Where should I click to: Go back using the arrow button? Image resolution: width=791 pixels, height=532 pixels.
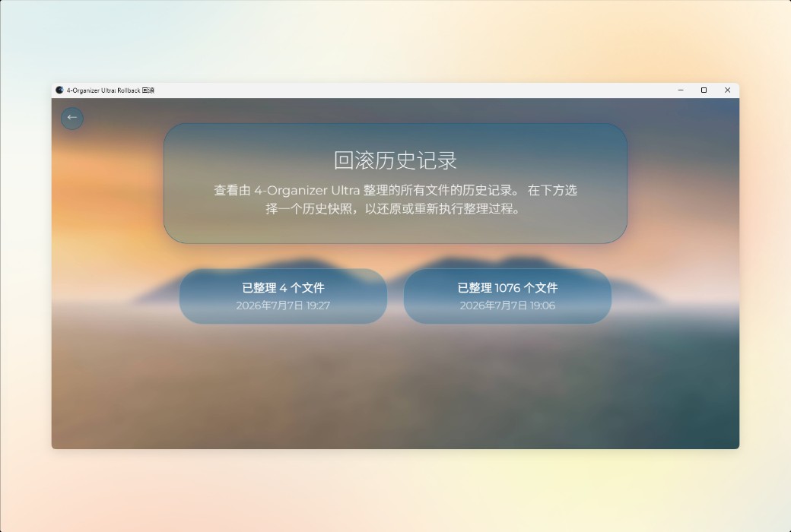tap(72, 118)
